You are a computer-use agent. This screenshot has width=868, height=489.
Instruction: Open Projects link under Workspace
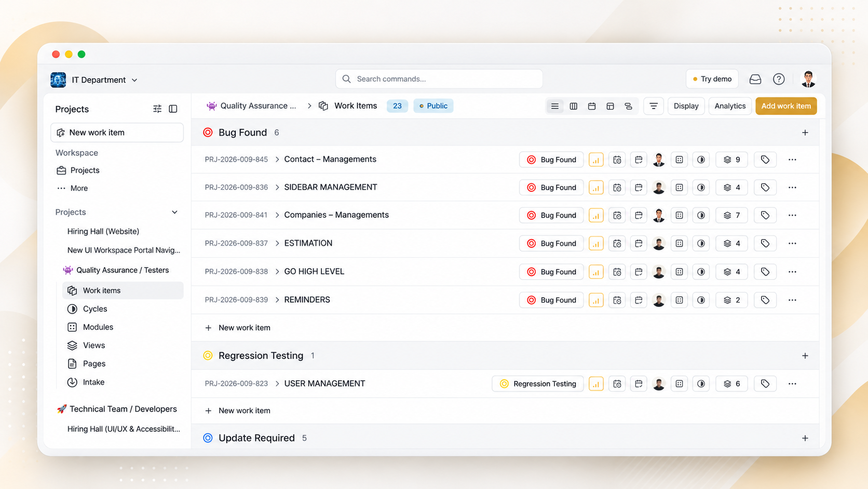78,170
